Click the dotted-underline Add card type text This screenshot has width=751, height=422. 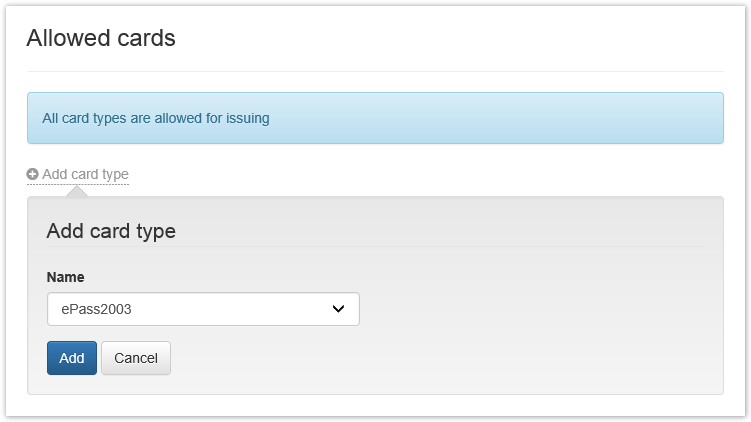pos(86,174)
